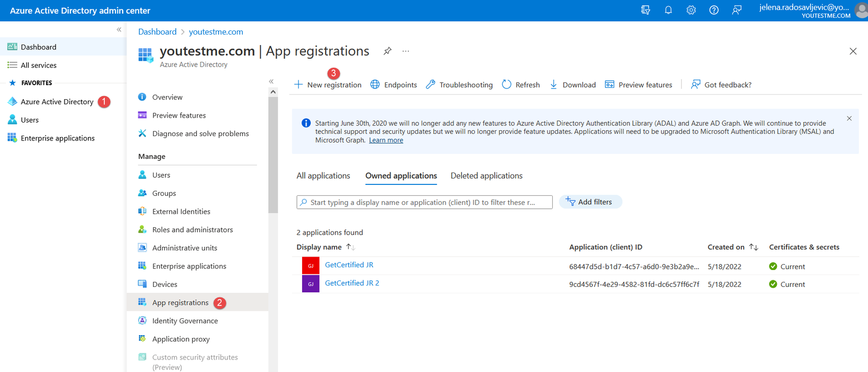Screen dimensions: 868x372
Task: Collapse the left portal navigation pane
Action: 119,30
